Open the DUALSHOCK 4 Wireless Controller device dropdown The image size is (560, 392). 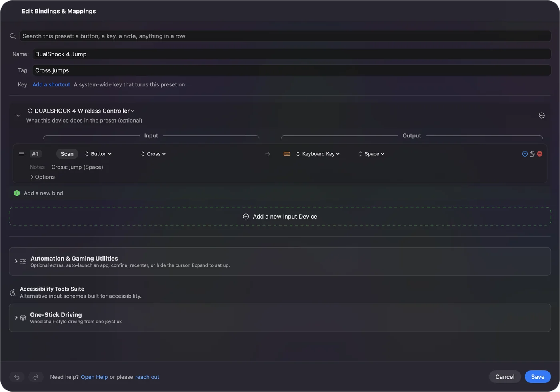pos(81,111)
